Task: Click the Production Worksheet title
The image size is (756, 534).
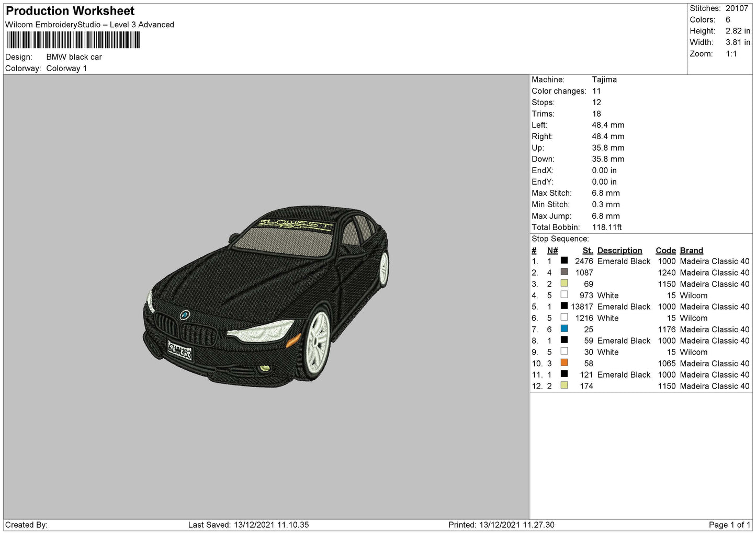Action: tap(70, 11)
